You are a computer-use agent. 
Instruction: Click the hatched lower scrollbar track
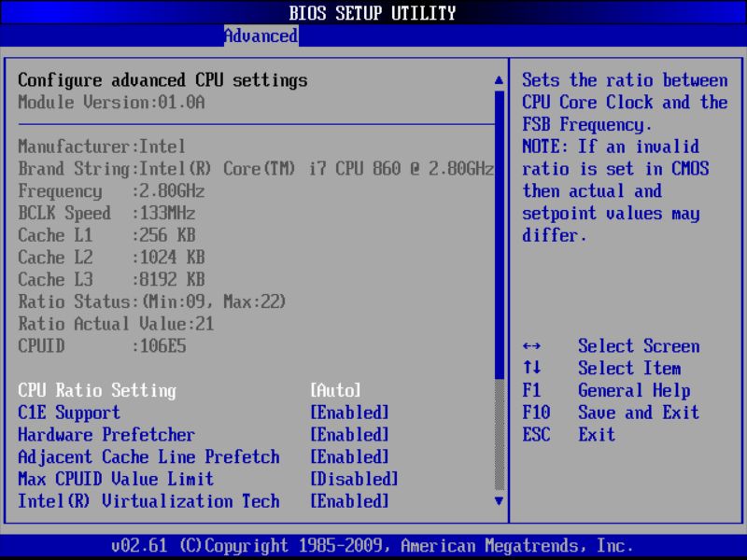tap(500, 435)
